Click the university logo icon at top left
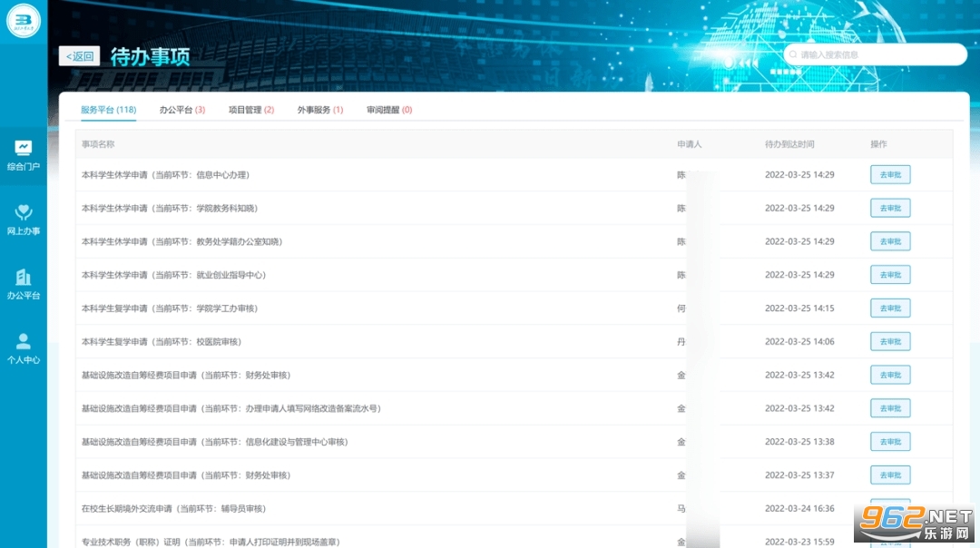Viewport: 980px width, 548px height. click(x=24, y=20)
